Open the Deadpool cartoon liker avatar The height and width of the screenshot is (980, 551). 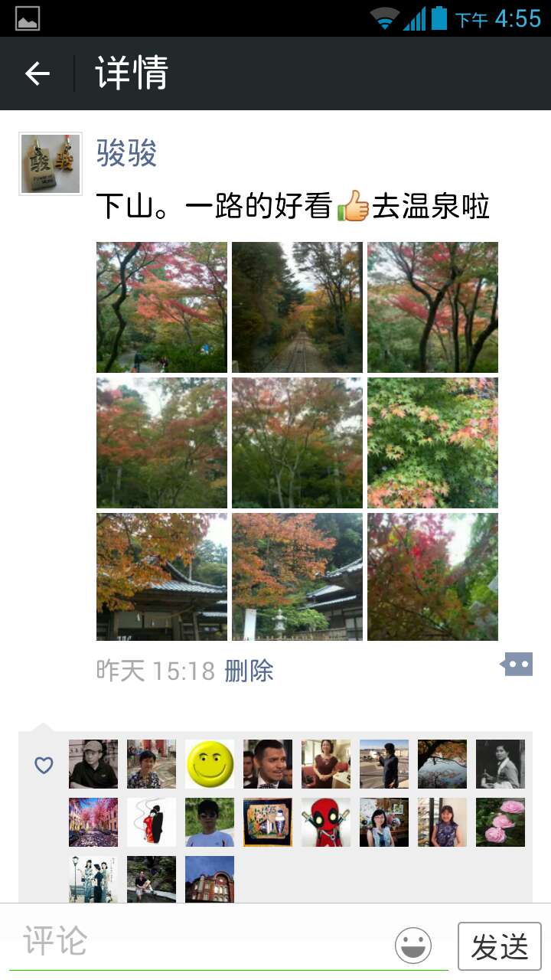(x=326, y=822)
